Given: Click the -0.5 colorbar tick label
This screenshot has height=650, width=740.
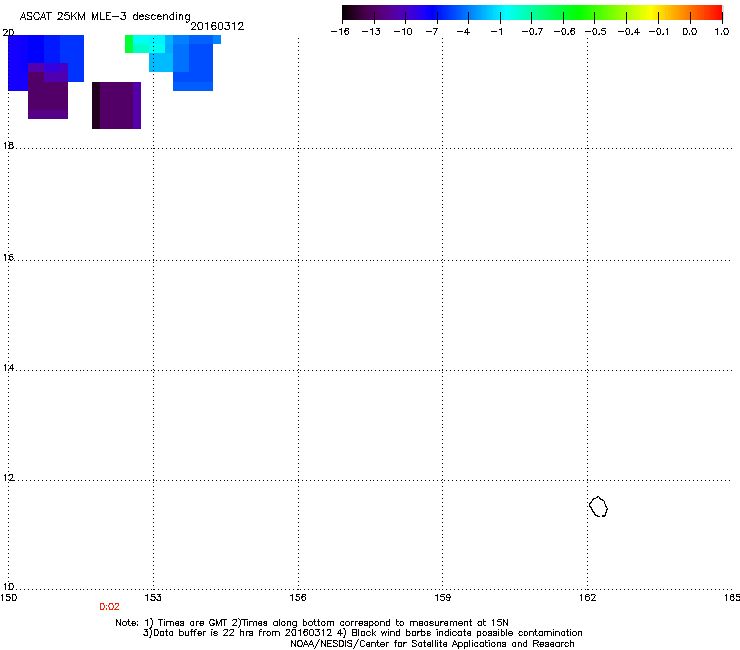Looking at the screenshot, I should 596,32.
